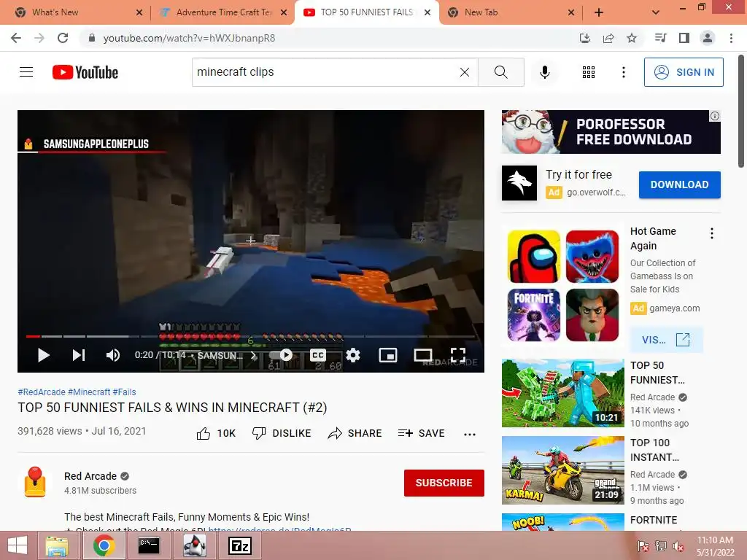The width and height of the screenshot is (747, 560).
Task: Open chapter SAMSUN... in player
Action: point(228,355)
